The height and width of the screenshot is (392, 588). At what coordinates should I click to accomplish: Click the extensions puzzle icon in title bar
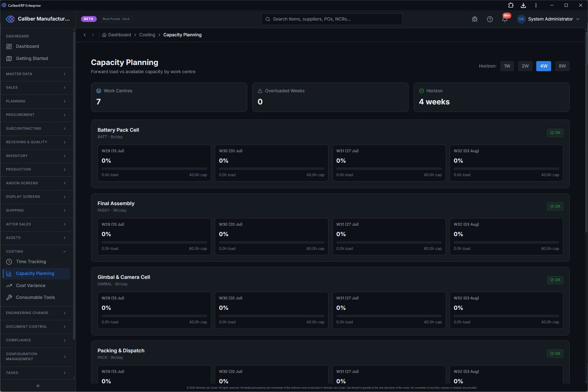click(x=511, y=5)
